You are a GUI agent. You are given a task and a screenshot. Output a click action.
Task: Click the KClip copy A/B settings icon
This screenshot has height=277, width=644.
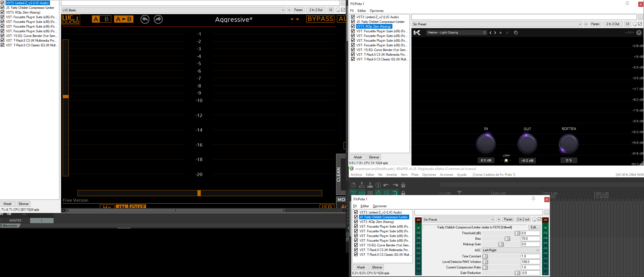coord(516,33)
